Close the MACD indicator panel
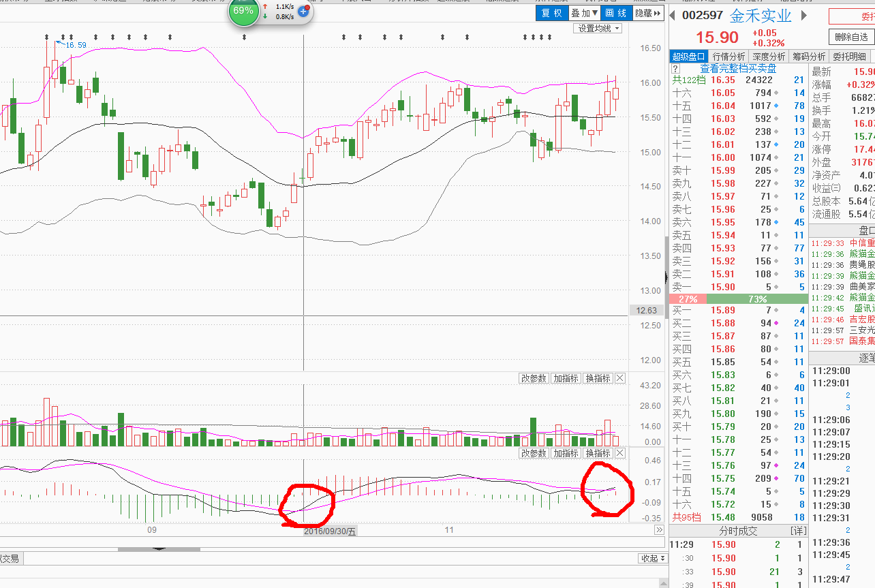 click(x=619, y=453)
